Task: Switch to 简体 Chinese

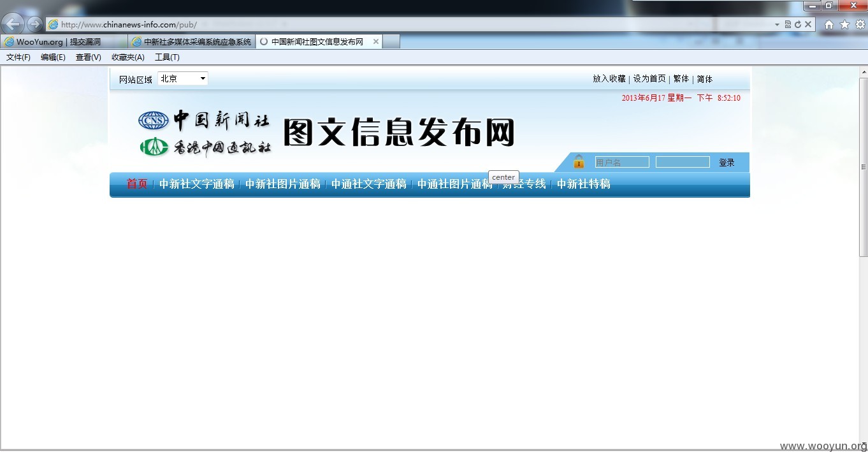Action: (705, 79)
